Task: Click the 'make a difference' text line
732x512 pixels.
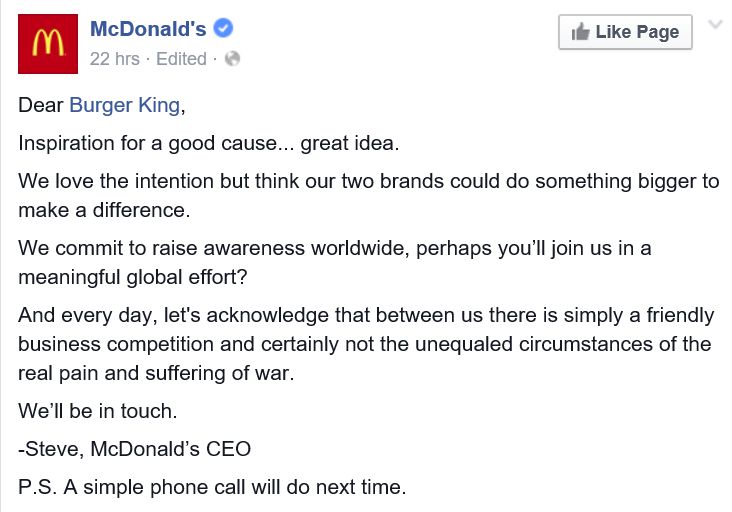Action: tap(102, 211)
